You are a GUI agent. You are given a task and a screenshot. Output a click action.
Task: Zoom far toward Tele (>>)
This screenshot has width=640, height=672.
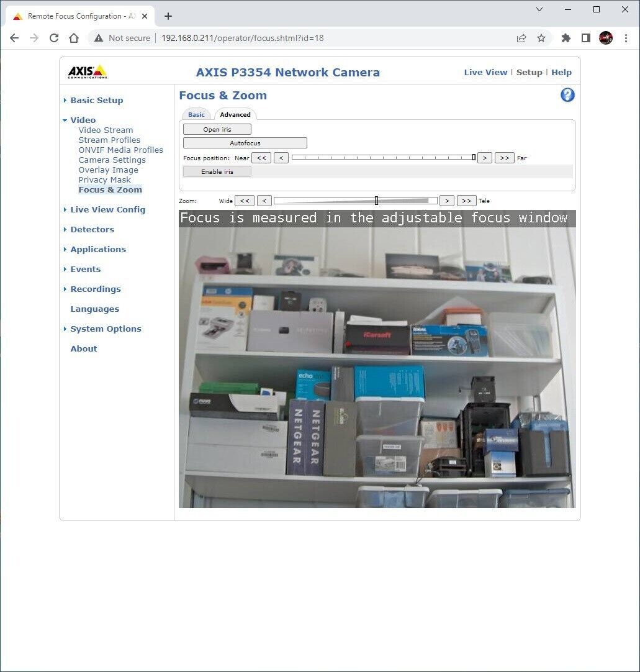coord(467,201)
